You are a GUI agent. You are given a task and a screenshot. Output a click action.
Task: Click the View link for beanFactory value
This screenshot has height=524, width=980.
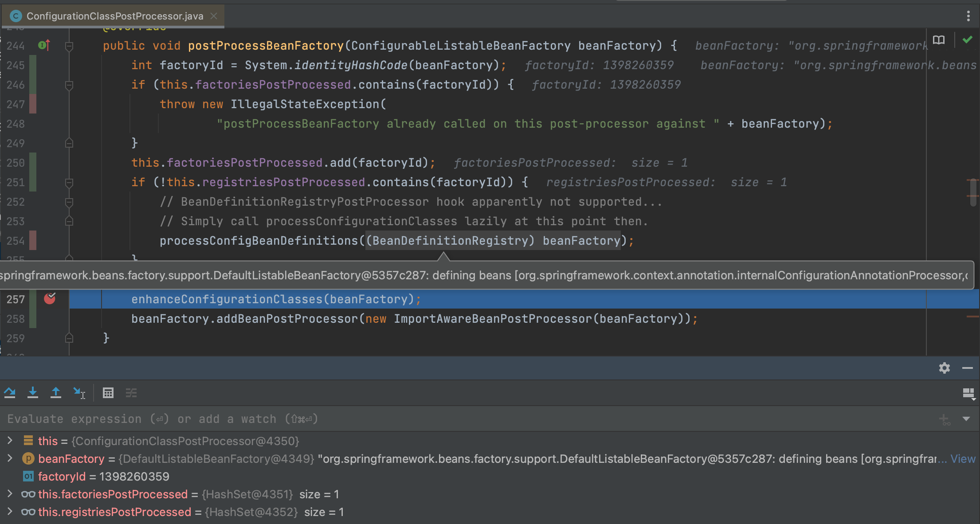(963, 459)
